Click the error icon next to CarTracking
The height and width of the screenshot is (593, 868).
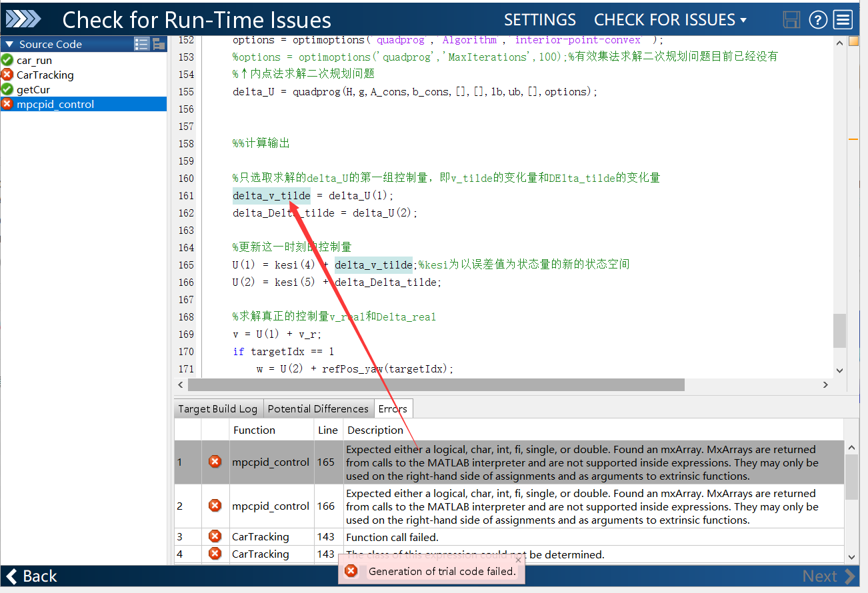[7, 75]
